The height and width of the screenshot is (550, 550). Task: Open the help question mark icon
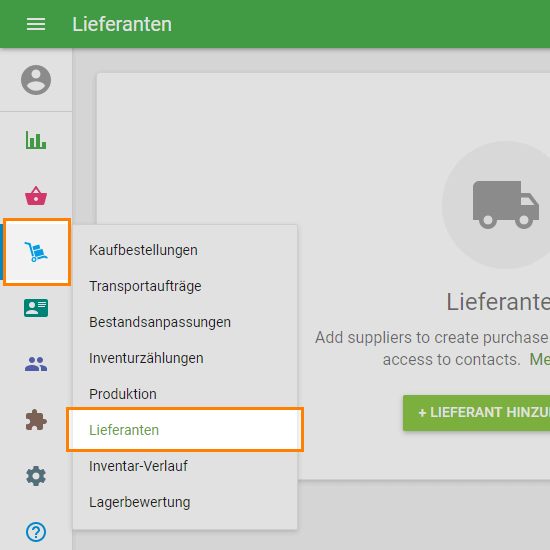[36, 532]
